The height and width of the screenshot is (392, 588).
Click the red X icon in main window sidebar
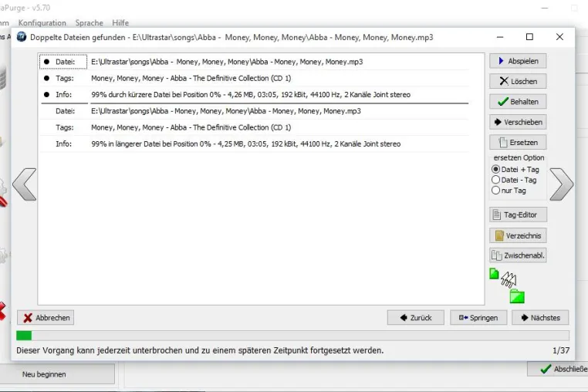[2, 311]
